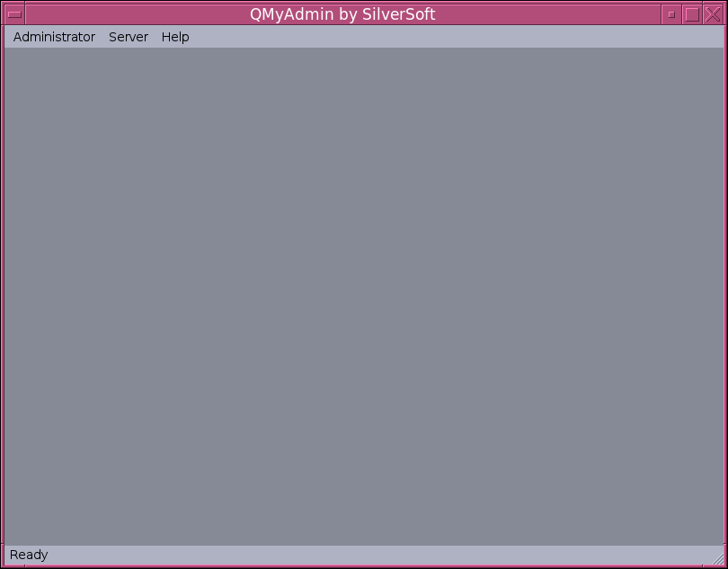
Task: Maximize the QMyAdmin window
Action: (692, 14)
